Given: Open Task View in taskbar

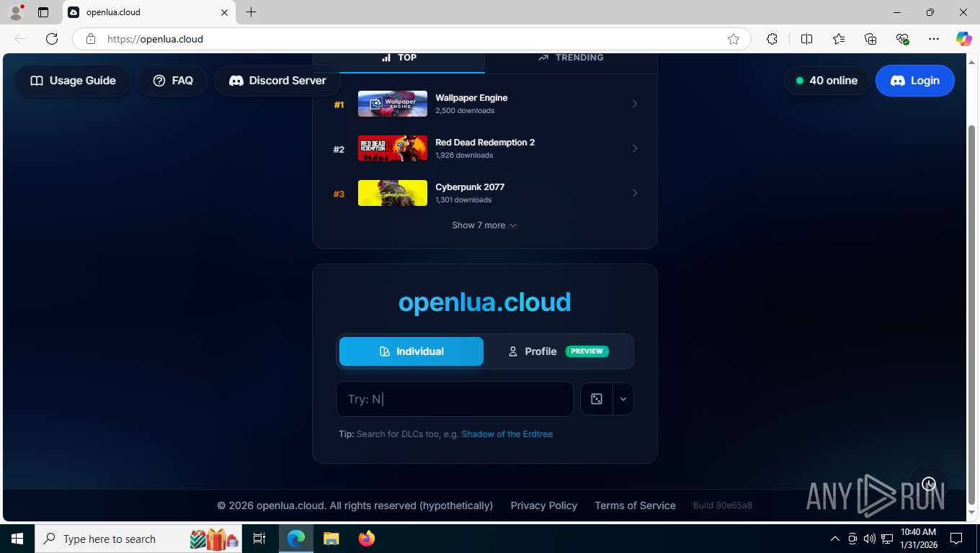Looking at the screenshot, I should (259, 539).
